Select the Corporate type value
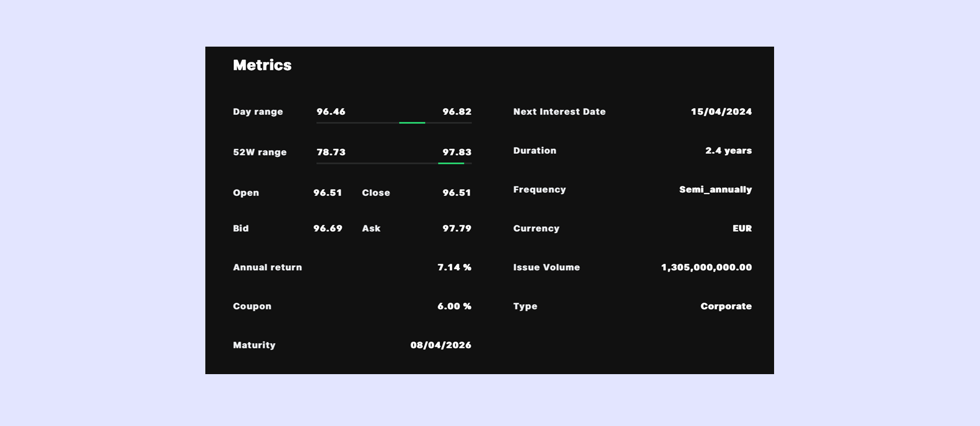 click(726, 307)
